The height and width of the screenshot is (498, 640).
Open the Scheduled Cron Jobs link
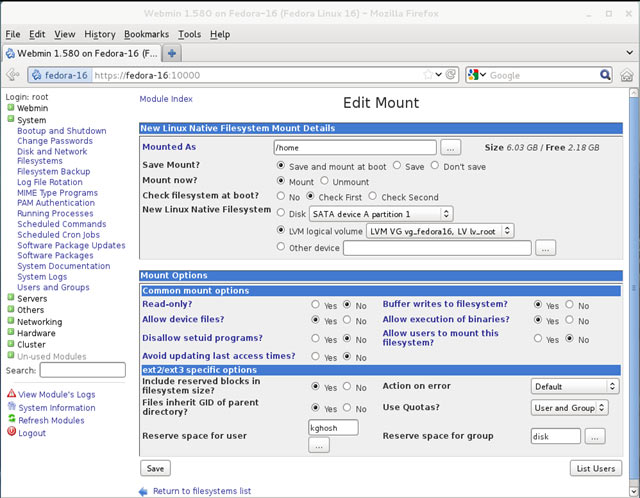coord(58,235)
